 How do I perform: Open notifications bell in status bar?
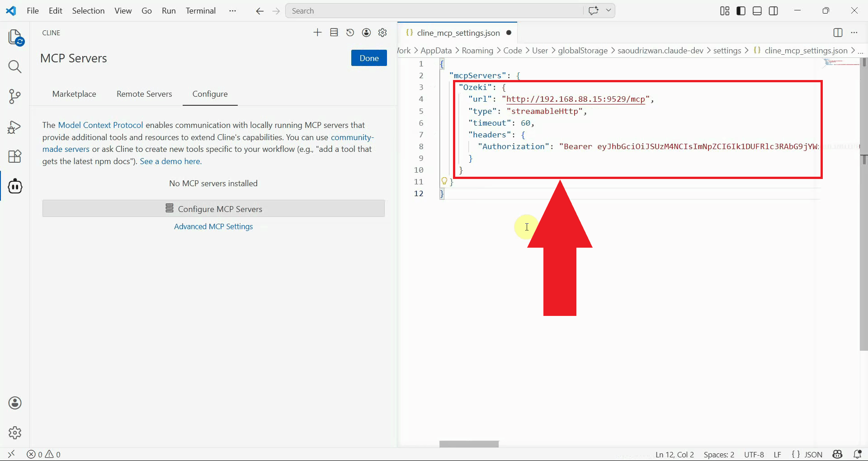coord(857,454)
